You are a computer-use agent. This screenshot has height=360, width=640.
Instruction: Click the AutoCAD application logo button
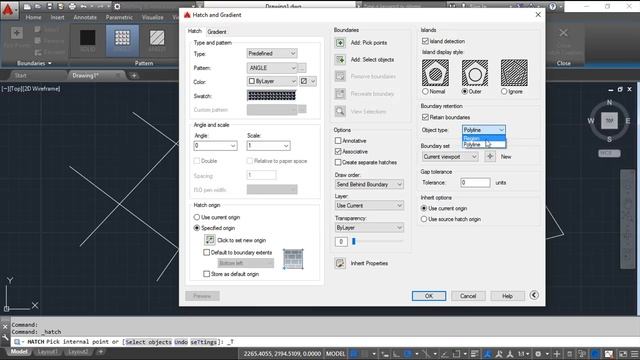point(8,9)
